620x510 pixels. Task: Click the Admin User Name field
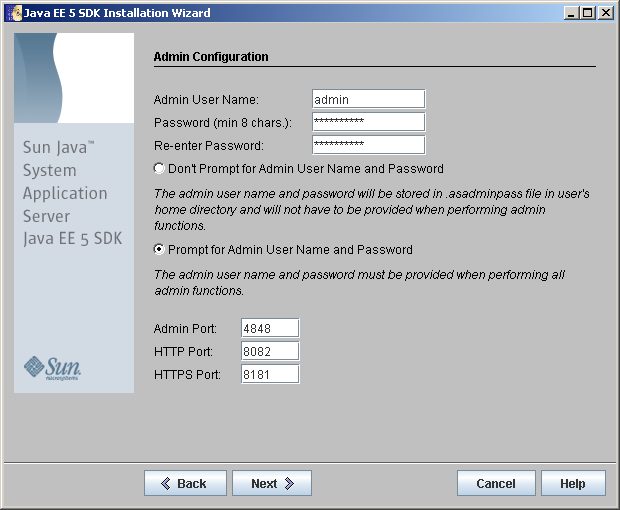tap(368, 99)
